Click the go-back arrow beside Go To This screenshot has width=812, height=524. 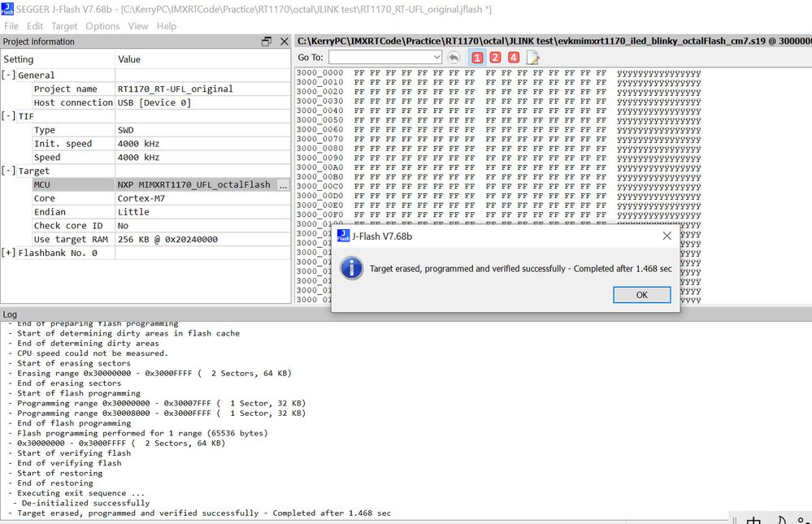454,58
